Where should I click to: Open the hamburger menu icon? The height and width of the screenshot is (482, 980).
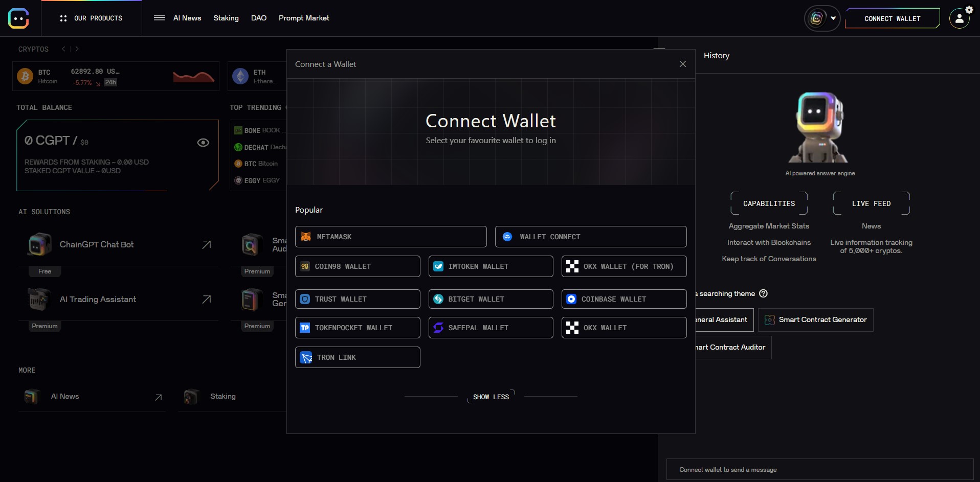click(160, 18)
